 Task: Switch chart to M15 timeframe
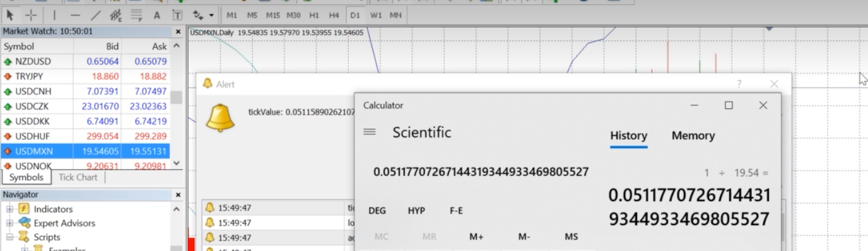pyautogui.click(x=273, y=15)
